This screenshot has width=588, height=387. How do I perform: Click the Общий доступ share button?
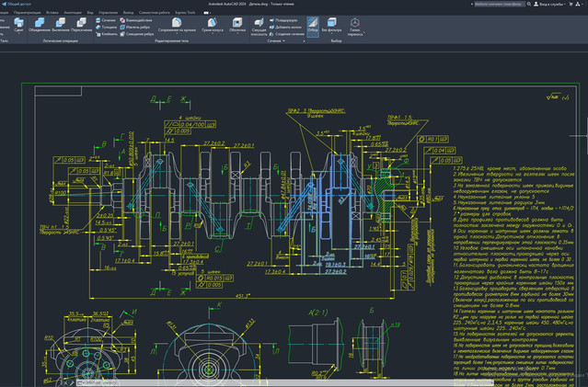tap(17, 4)
